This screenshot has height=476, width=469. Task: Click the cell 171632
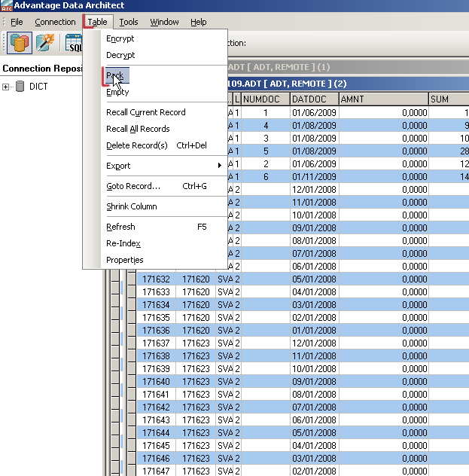click(157, 279)
